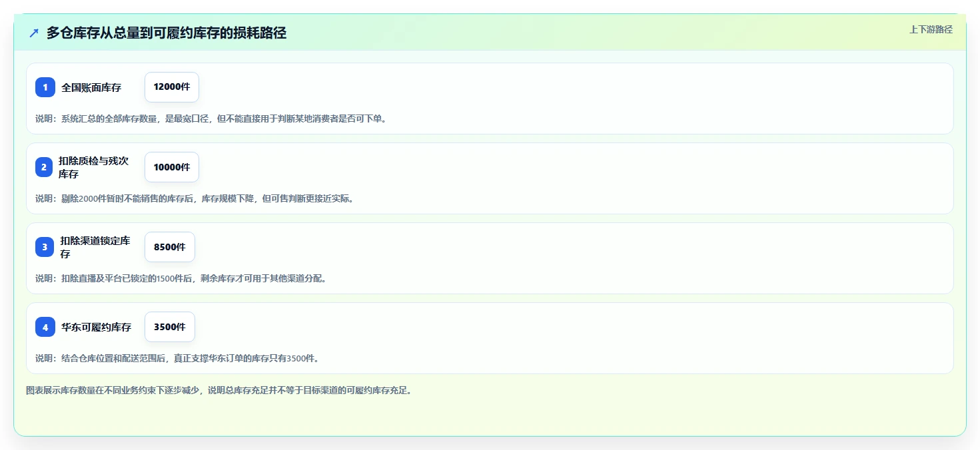Screen dimensions: 980x450
Task: Click the 扣除质检与残次库存 step label
Action: point(93,167)
